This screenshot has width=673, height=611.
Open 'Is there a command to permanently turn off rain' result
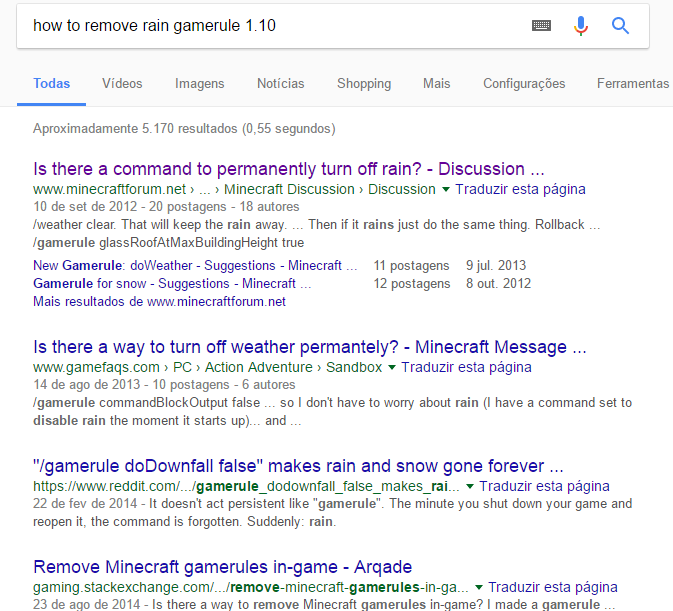pos(289,169)
